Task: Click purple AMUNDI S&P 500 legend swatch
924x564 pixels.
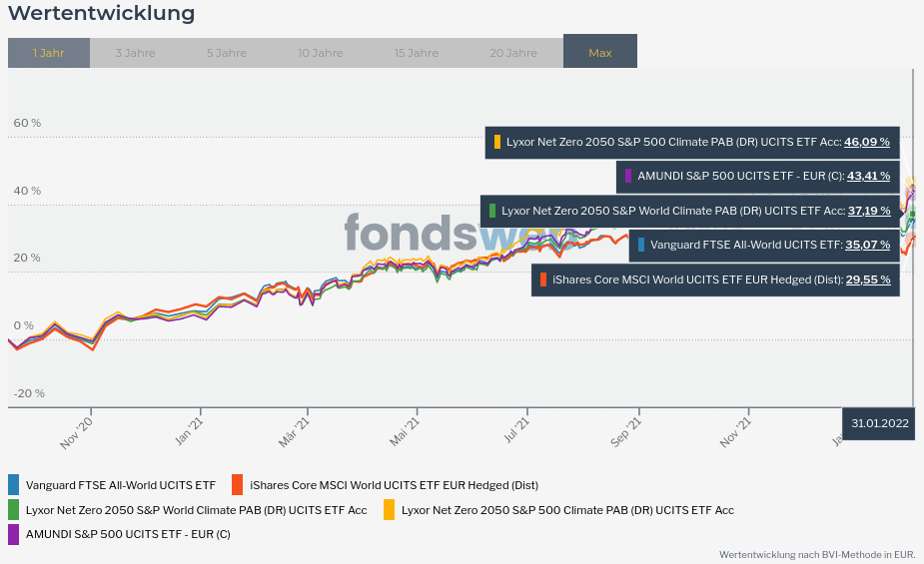Action: [x=14, y=534]
